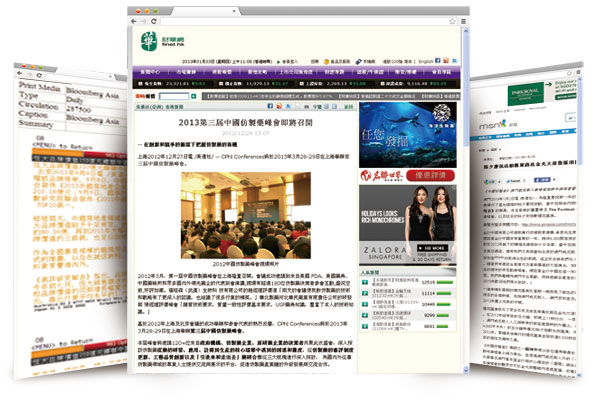
Task: Share the article via its Facebook icon
Action: point(270,106)
